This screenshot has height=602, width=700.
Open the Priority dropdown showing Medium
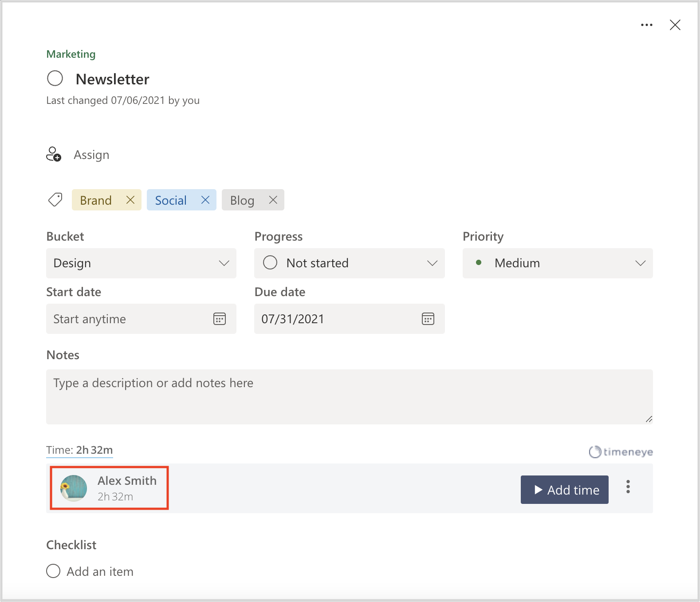[x=558, y=263]
